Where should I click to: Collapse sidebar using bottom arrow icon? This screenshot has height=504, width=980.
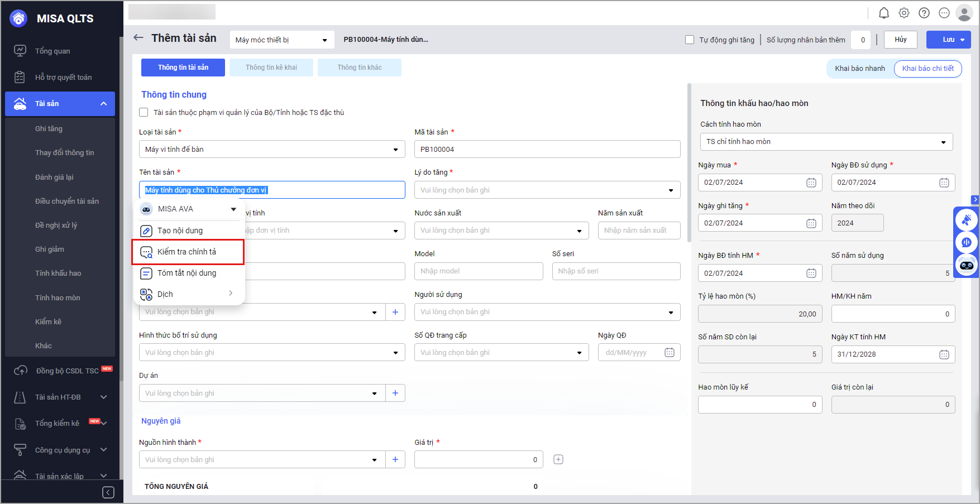pyautogui.click(x=108, y=492)
